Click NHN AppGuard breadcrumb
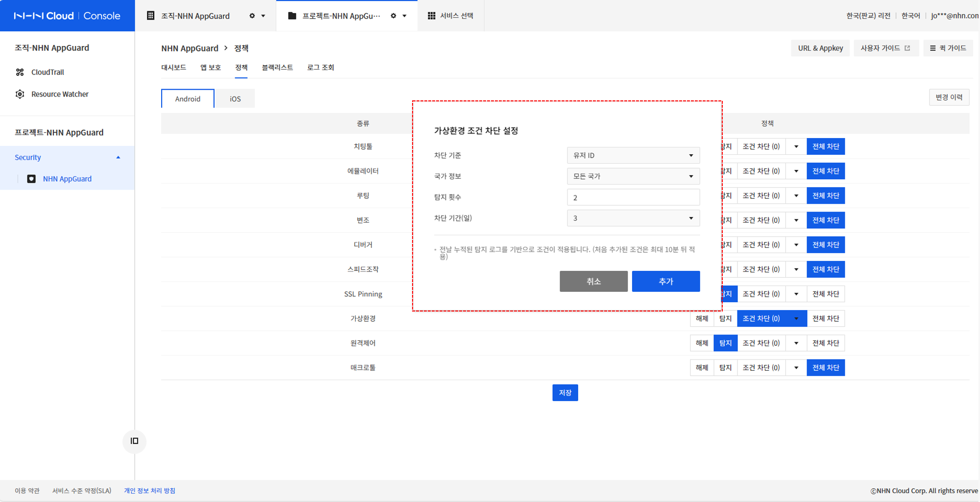 [x=190, y=48]
